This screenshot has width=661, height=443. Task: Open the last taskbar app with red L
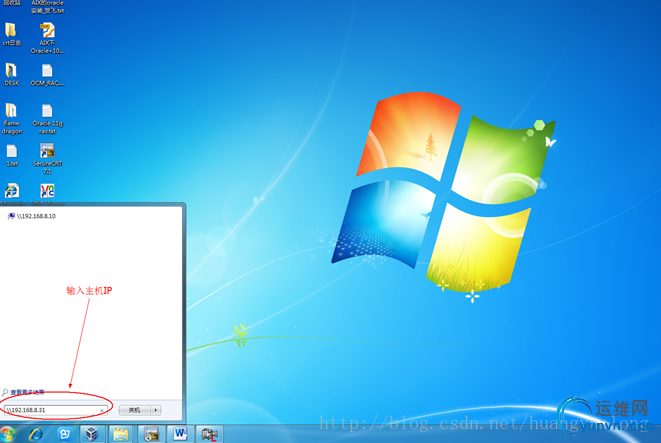pyautogui.click(x=209, y=434)
